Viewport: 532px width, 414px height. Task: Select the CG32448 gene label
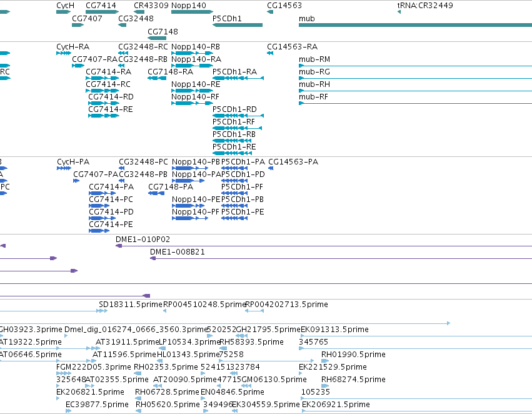(136, 19)
